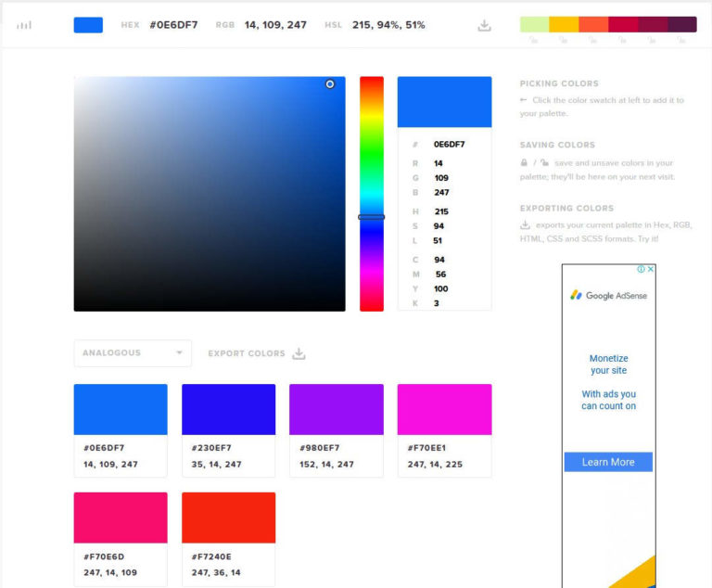This screenshot has width=712, height=588.
Task: Click inside the saturation-brightness gradient square
Action: 210,194
